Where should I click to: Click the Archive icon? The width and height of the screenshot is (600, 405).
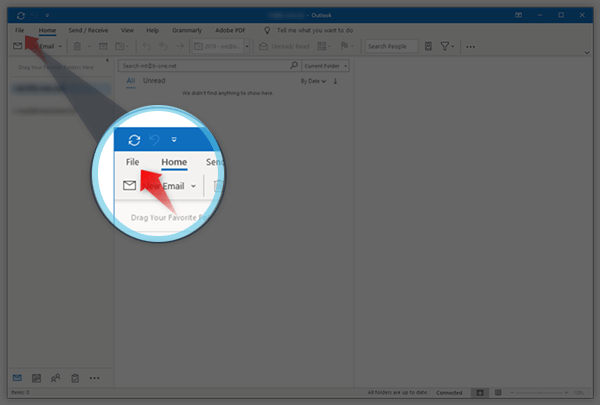pos(103,46)
